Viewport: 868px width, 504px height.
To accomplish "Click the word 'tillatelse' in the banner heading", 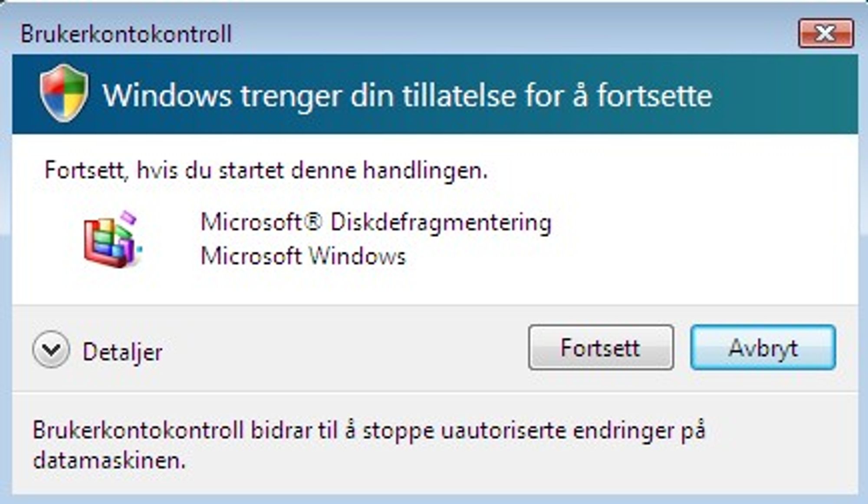I will 459,96.
